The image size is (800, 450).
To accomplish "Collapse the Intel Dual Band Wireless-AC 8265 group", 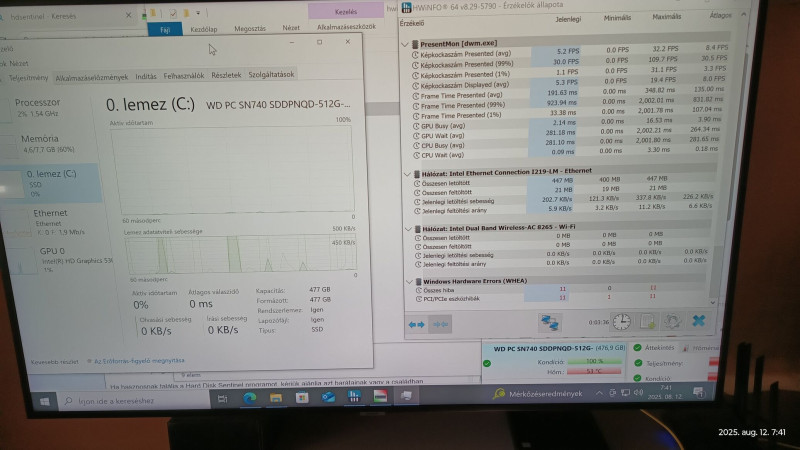I will click(408, 229).
